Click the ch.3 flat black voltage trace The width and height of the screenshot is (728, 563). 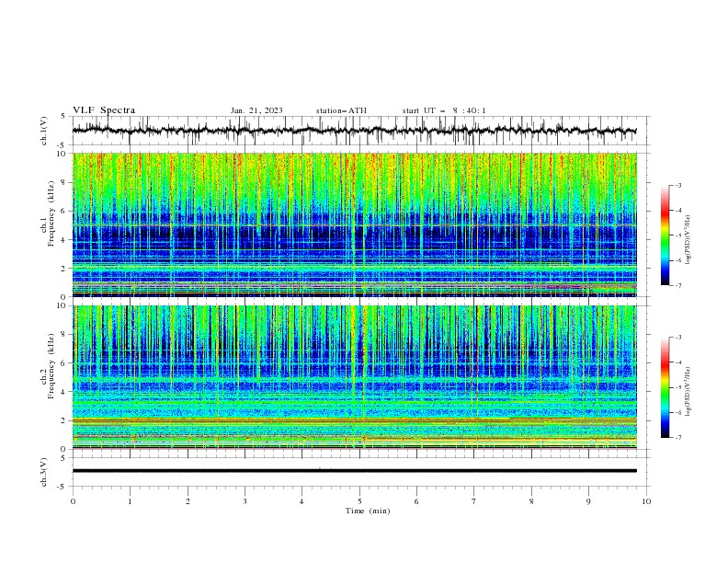[354, 471]
